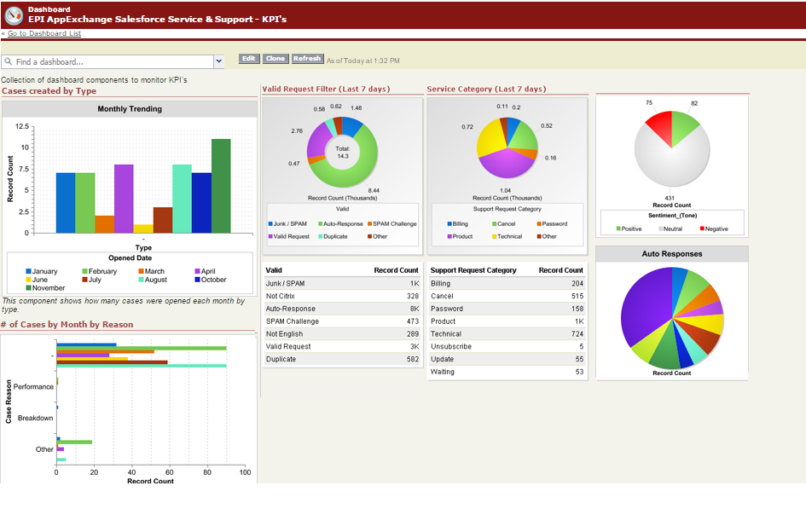Click the Cancel row showing 515
806x532 pixels.
(x=507, y=296)
